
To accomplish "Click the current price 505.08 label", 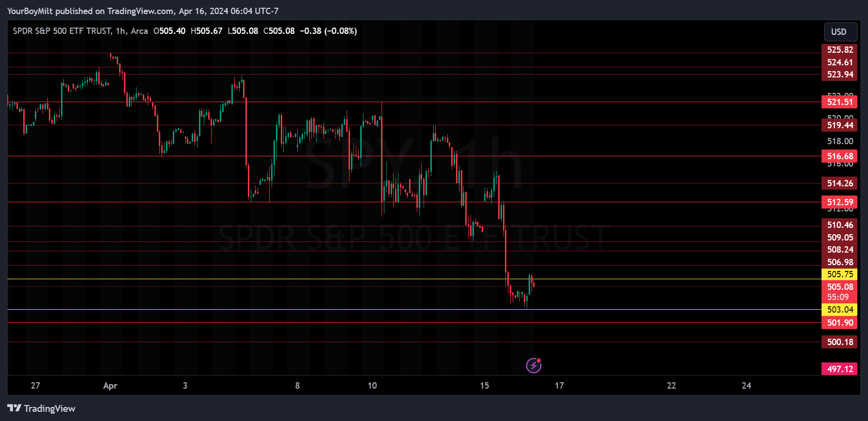I will coord(839,286).
